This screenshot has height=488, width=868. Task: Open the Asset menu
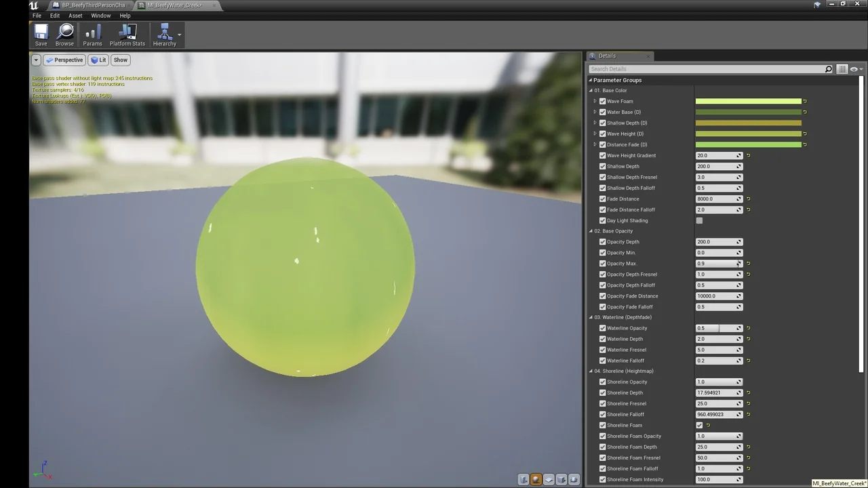pos(75,16)
